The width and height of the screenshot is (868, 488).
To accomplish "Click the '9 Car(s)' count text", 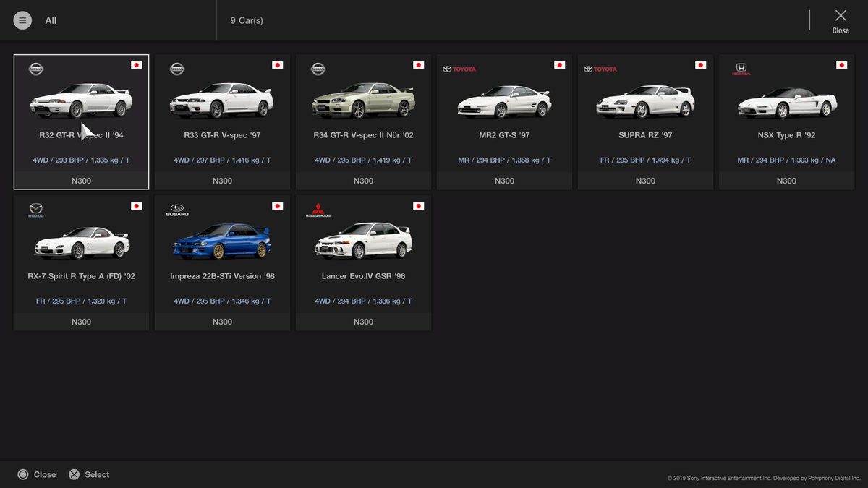I will tap(247, 20).
